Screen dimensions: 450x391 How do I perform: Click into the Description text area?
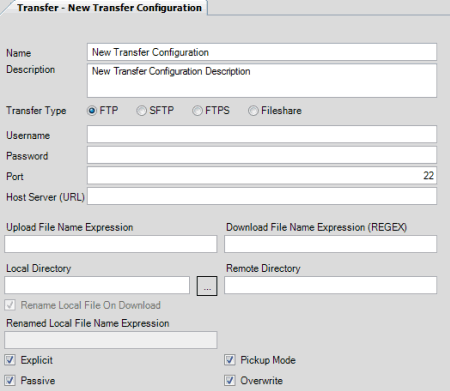pos(262,81)
